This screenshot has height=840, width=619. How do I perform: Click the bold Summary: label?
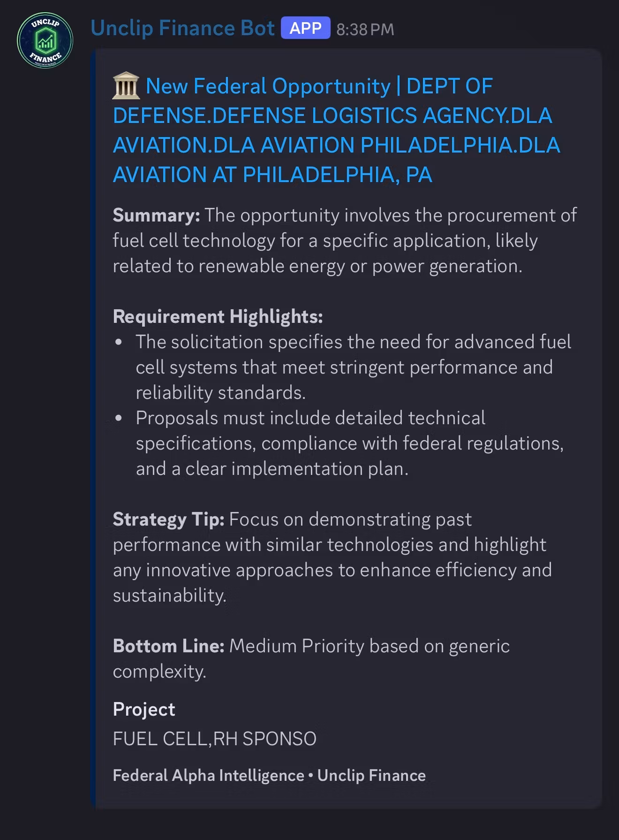[156, 215]
